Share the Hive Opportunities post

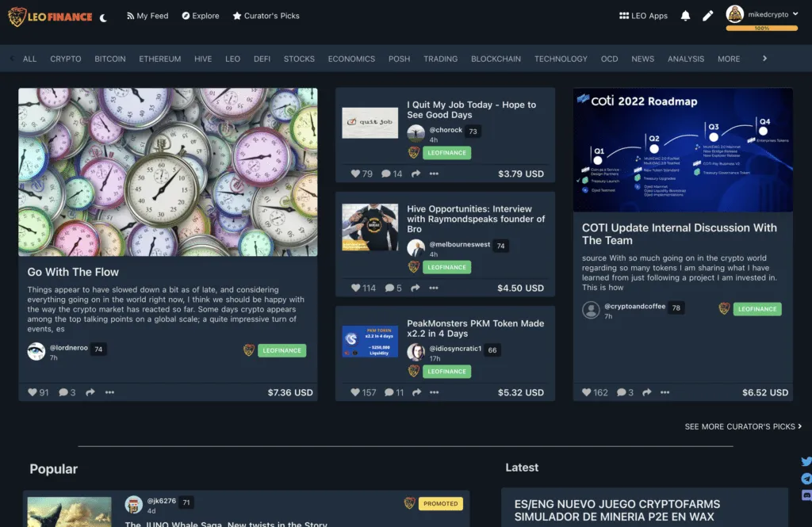[x=416, y=288]
